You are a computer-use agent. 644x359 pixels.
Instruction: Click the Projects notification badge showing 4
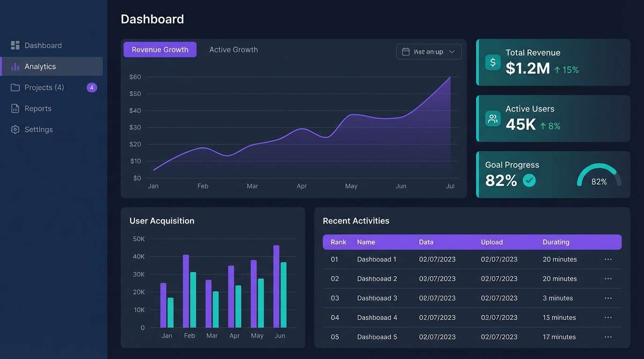tap(92, 87)
